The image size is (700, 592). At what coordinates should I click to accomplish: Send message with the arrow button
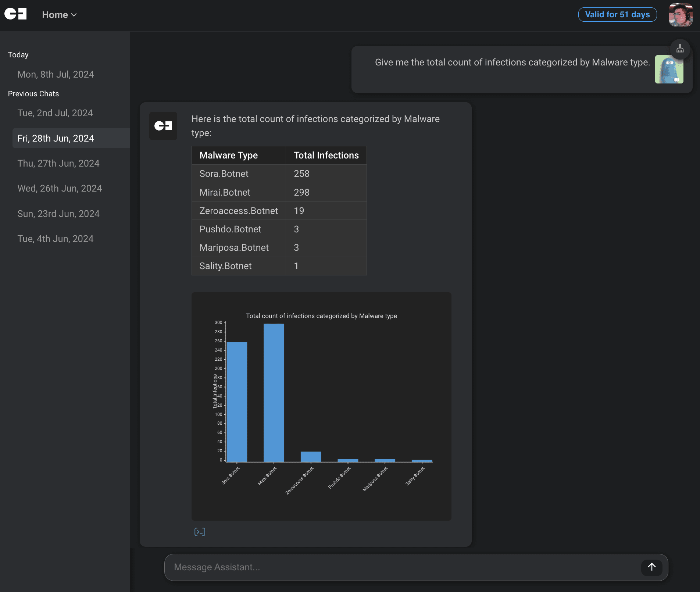651,567
